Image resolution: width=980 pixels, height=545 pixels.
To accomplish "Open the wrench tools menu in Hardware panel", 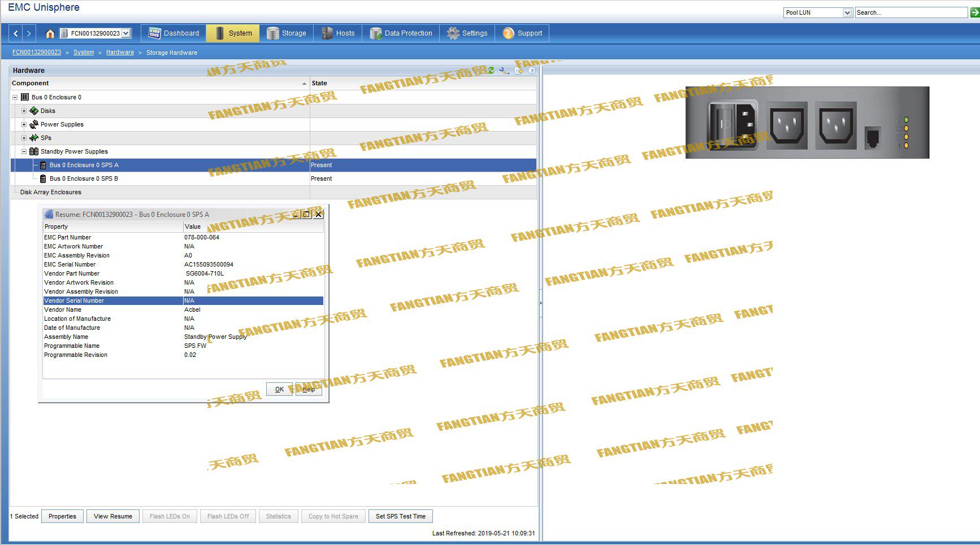I will click(504, 71).
